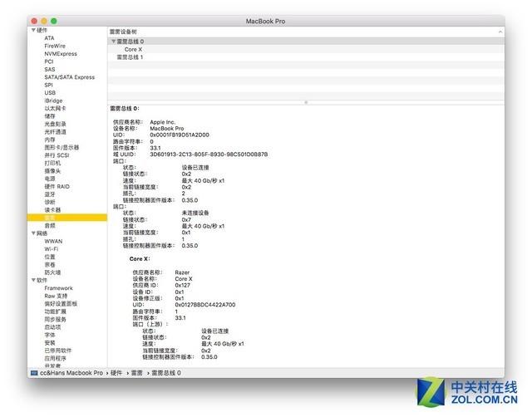Select 摄像头 in the sidebar
This screenshot has width=532, height=417.
click(52, 170)
